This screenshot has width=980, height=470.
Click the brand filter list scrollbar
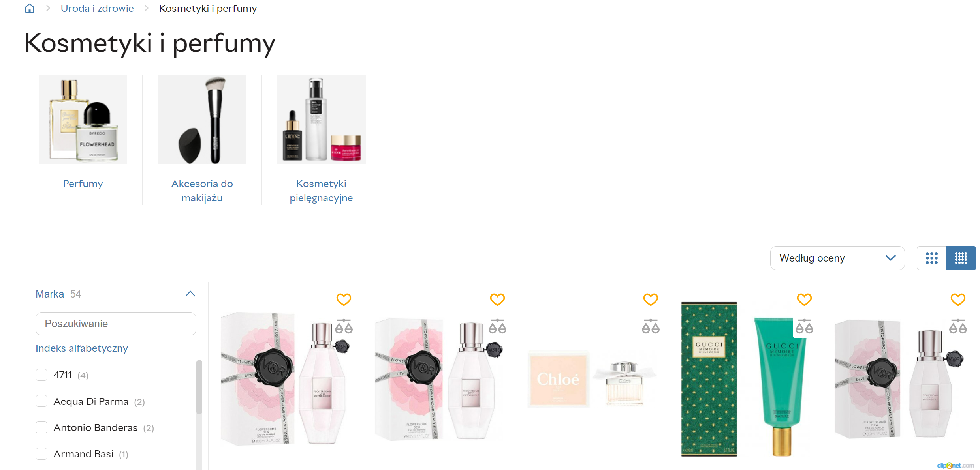pyautogui.click(x=199, y=387)
